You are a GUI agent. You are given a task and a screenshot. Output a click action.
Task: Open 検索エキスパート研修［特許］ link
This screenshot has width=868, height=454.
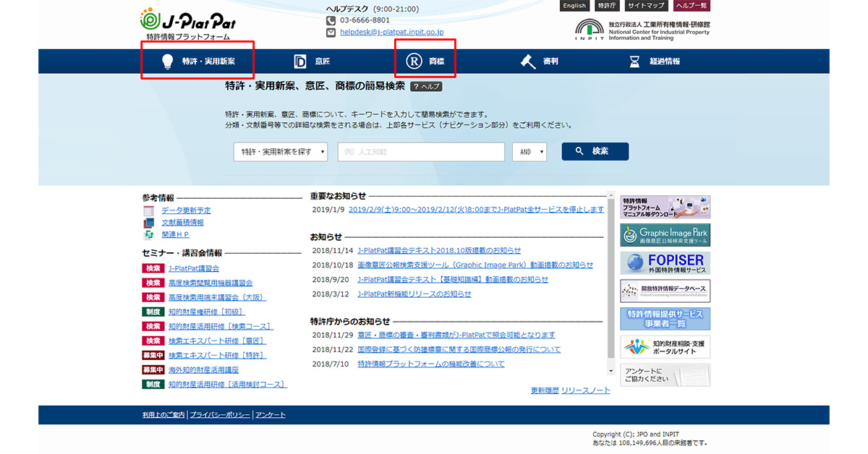[x=217, y=356]
